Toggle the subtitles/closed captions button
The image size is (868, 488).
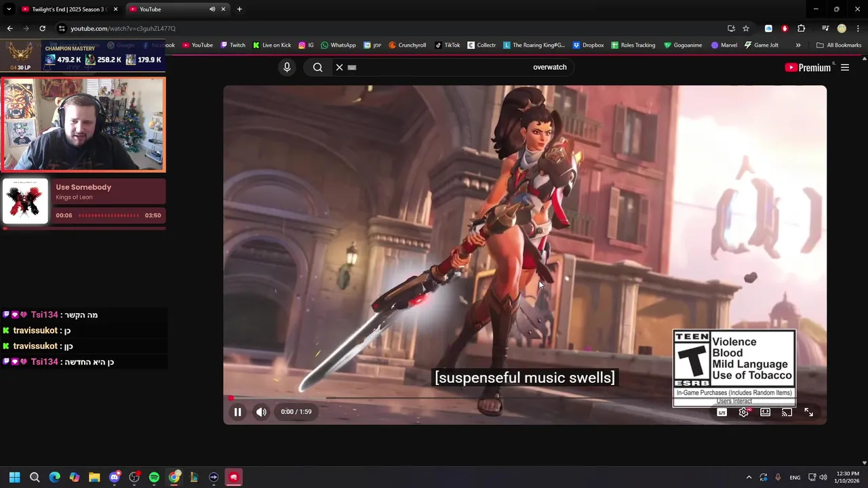[x=722, y=412]
